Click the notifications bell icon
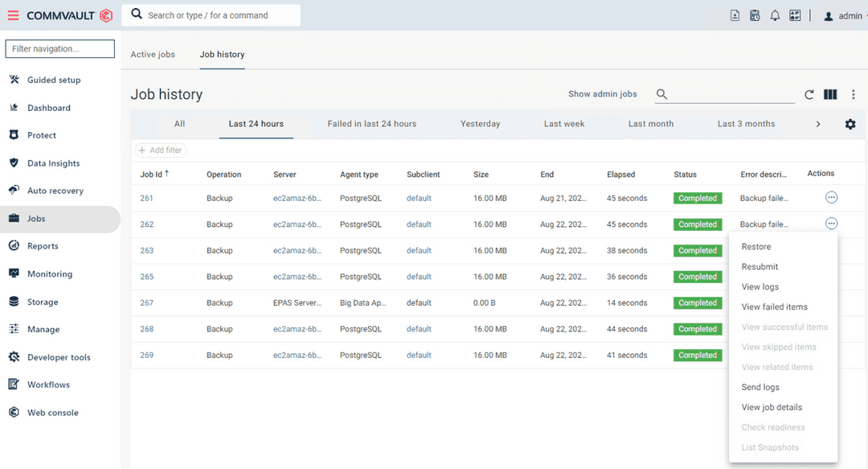 pos(775,14)
